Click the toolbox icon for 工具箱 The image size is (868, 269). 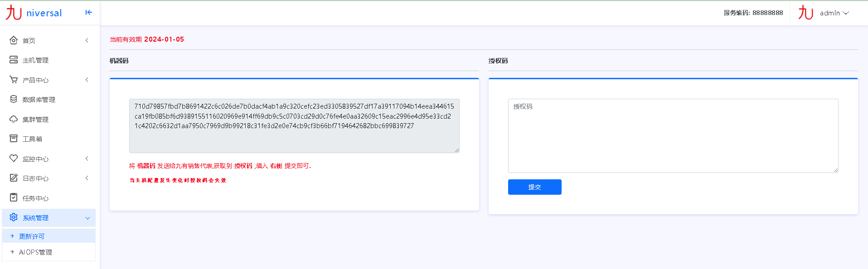tap(14, 139)
